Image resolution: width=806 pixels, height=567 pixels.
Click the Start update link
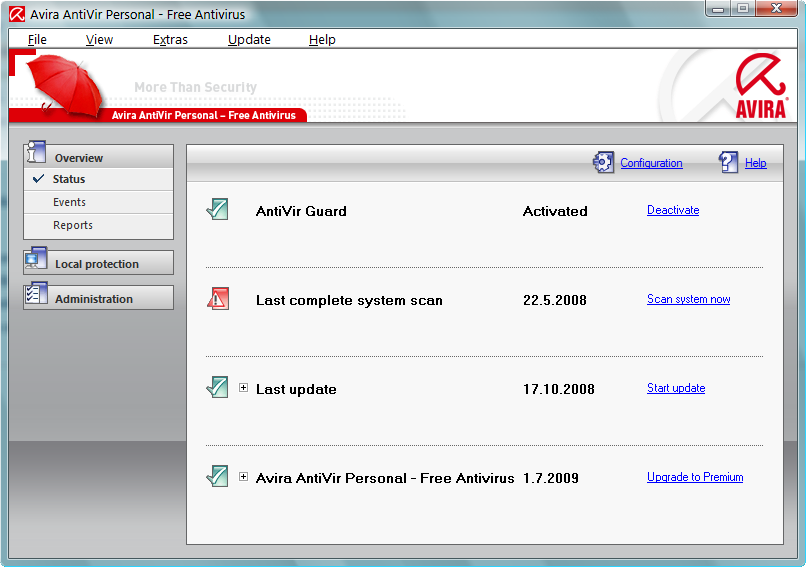pyautogui.click(x=676, y=388)
